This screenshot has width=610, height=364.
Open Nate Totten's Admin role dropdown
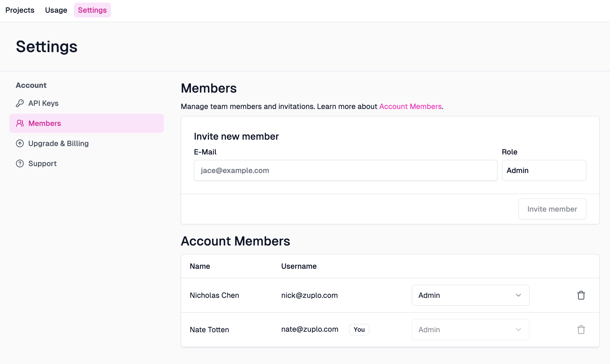tap(470, 330)
